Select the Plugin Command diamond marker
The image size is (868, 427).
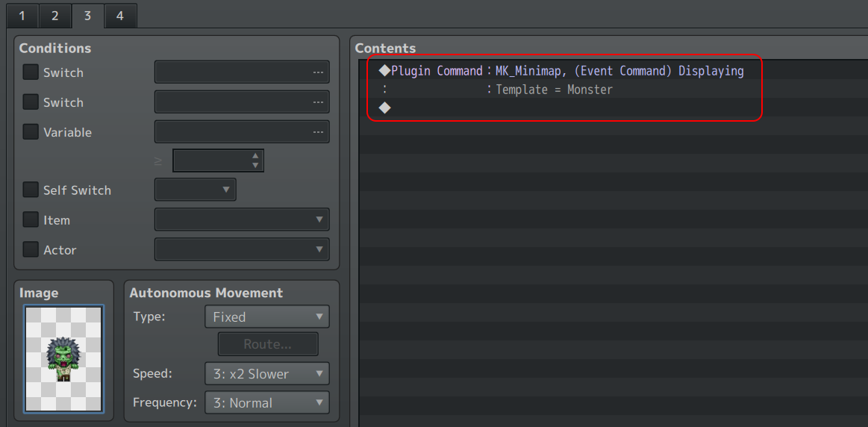point(384,70)
